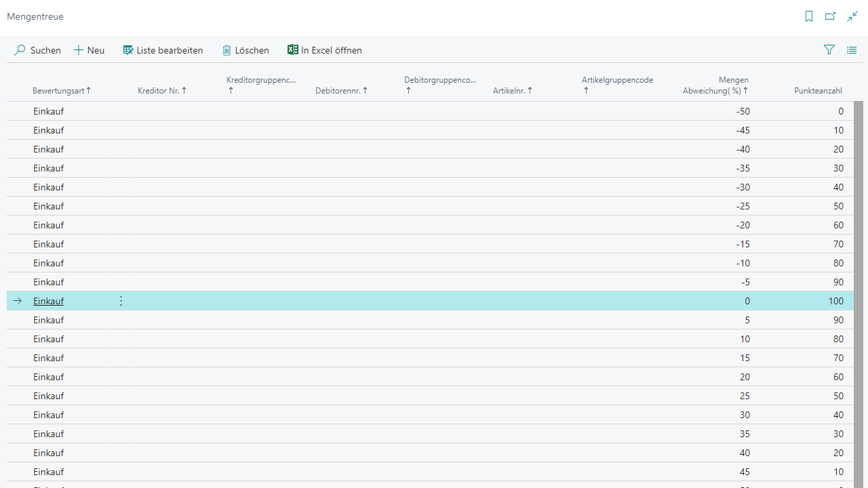Sort by Kreditor Nr. column header
The image size is (868, 488).
[x=162, y=90]
